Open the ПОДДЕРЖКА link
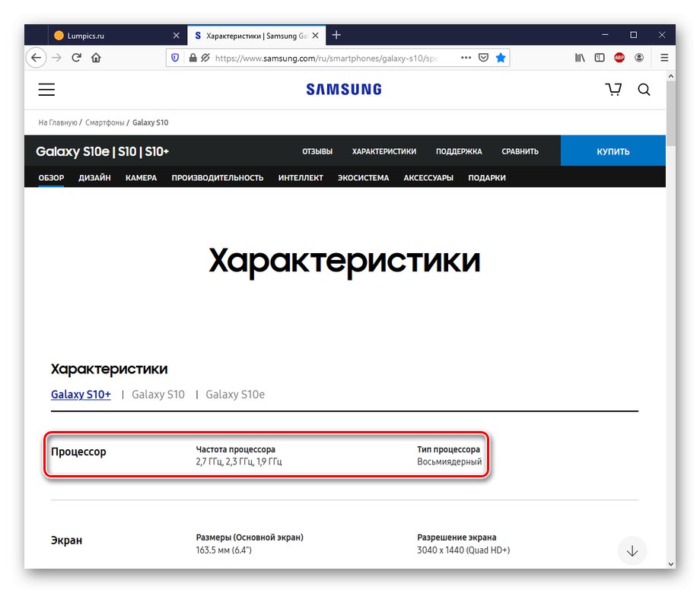 tap(459, 151)
